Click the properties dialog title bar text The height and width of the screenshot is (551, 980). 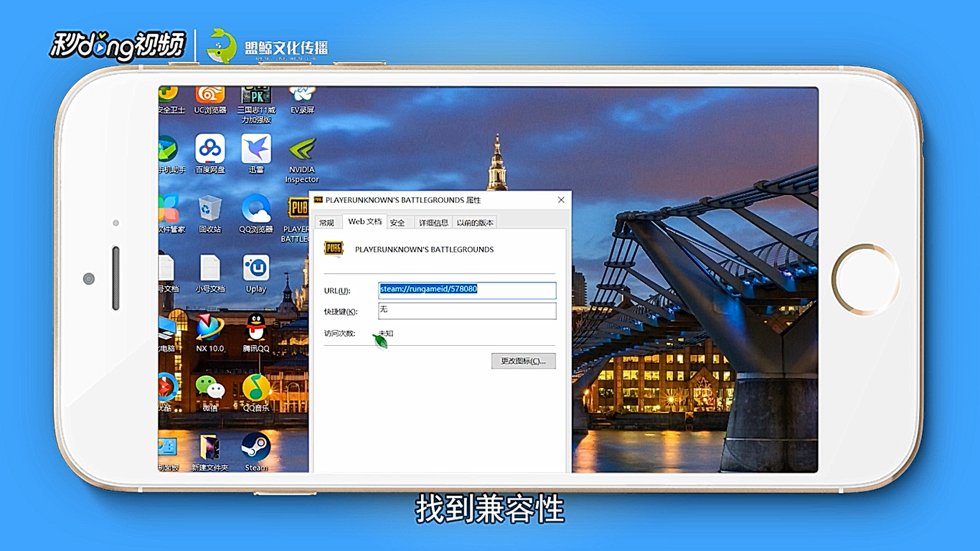(x=403, y=200)
